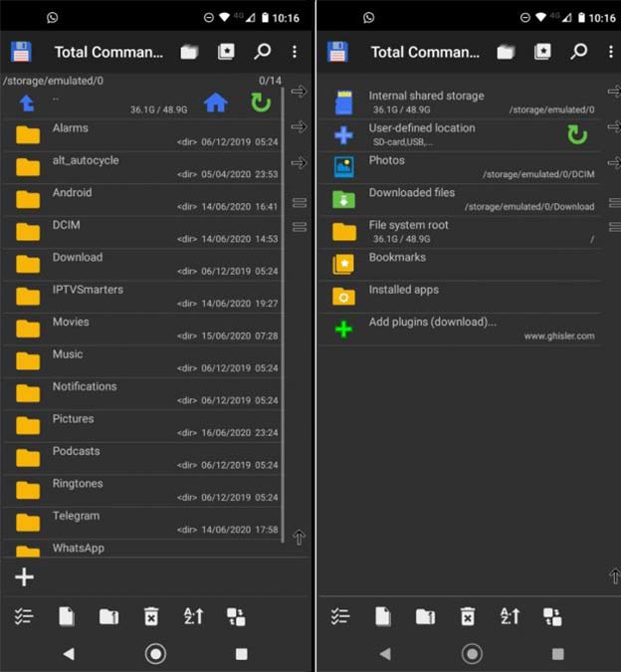Toggle selection mode icon under the storage locations list

click(340, 616)
